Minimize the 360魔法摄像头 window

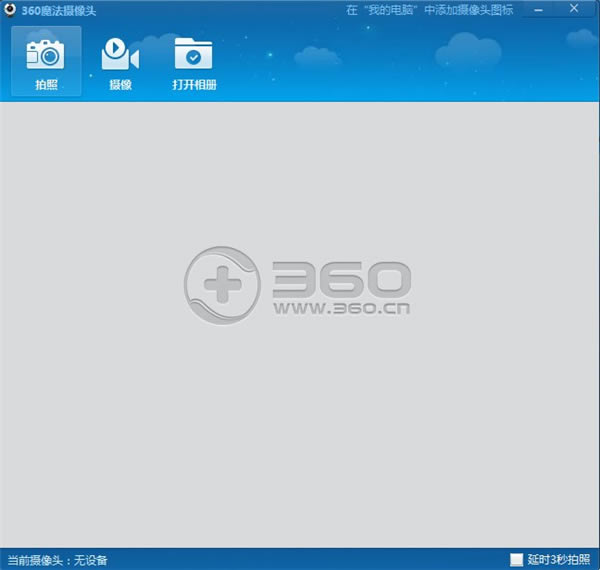[x=538, y=10]
